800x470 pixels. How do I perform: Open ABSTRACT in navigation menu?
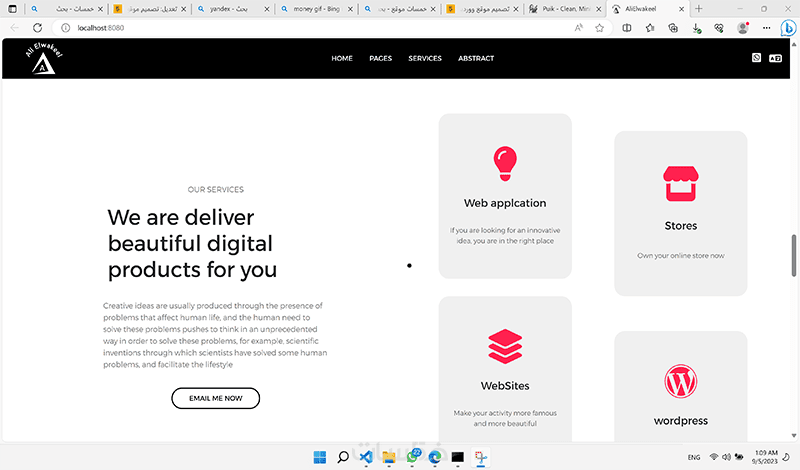pyautogui.click(x=476, y=58)
